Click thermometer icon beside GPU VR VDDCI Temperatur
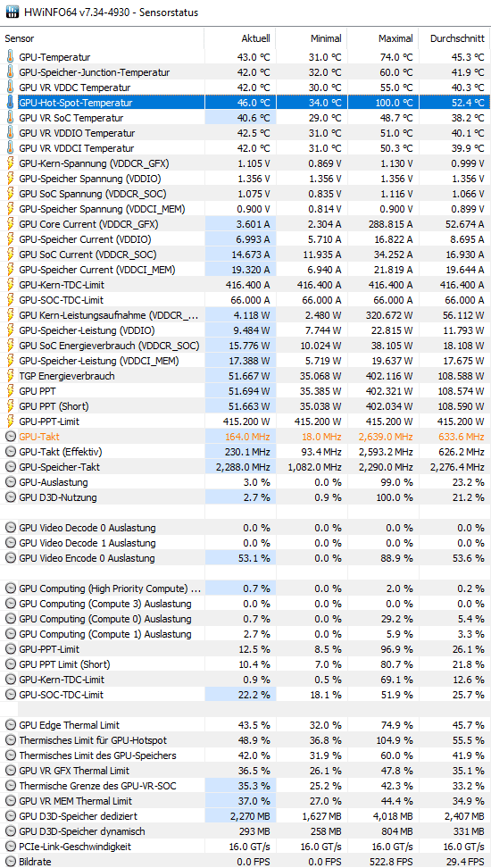Image resolution: width=491 pixels, height=868 pixels. tap(10, 148)
